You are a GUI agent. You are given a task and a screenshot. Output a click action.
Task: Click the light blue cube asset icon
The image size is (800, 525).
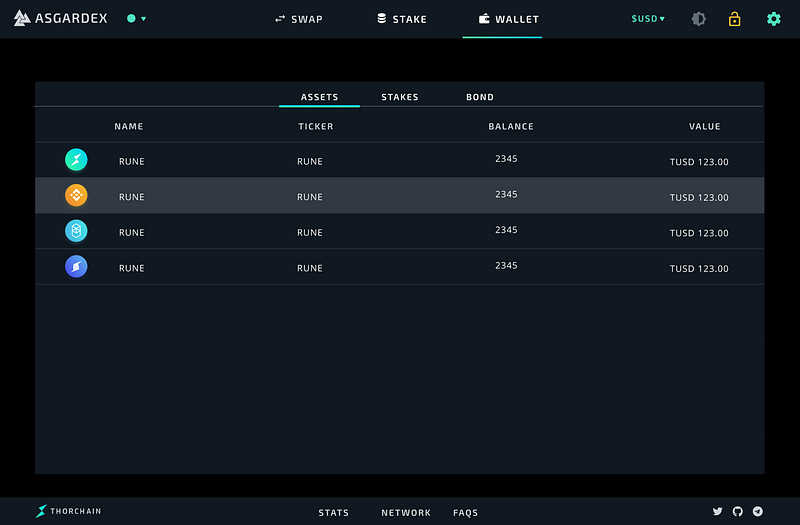click(x=76, y=231)
